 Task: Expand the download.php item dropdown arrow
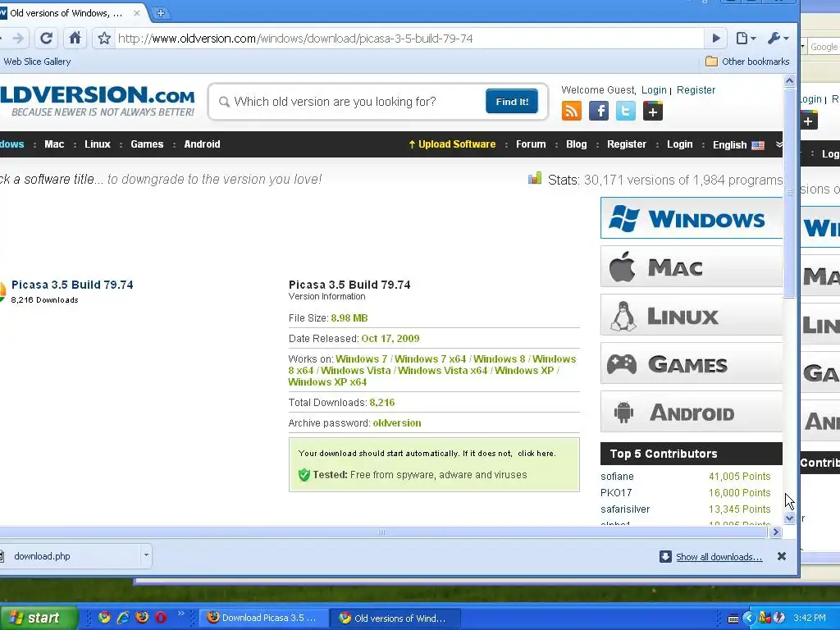(146, 555)
